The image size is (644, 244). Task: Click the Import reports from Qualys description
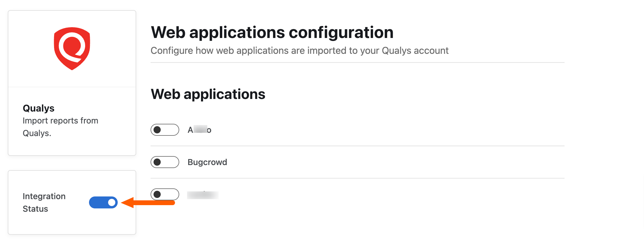pyautogui.click(x=60, y=127)
